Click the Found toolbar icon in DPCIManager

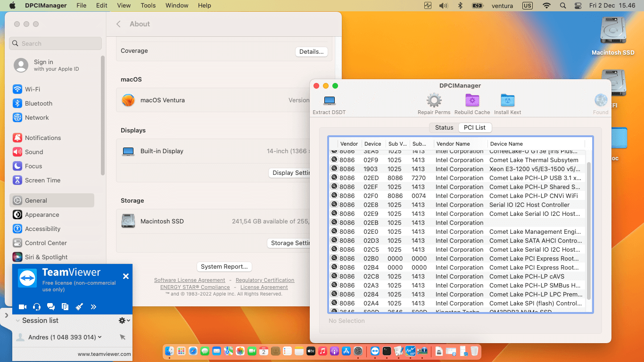tap(601, 100)
